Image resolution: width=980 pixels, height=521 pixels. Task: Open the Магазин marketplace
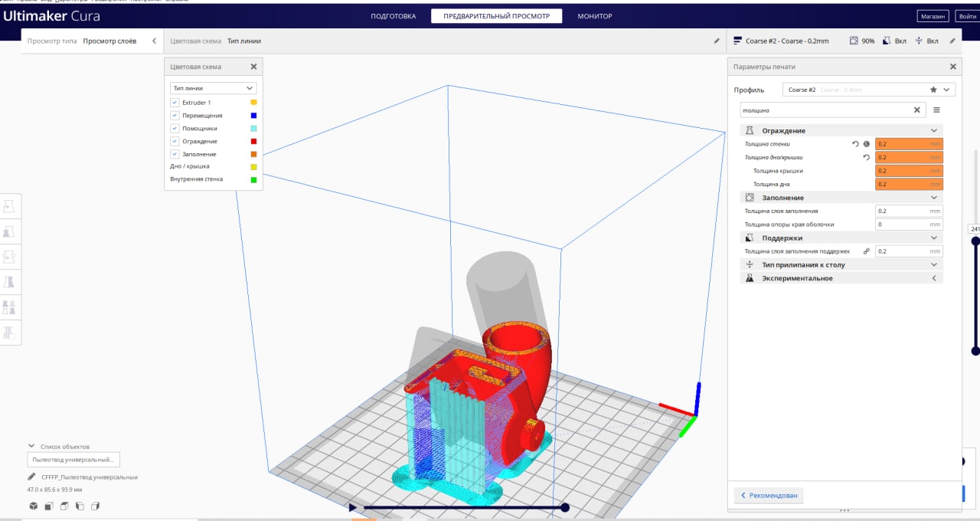point(933,16)
